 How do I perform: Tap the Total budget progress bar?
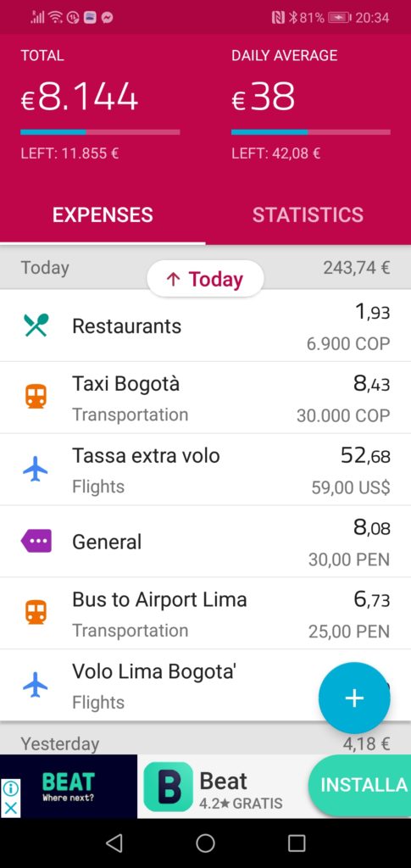click(100, 132)
